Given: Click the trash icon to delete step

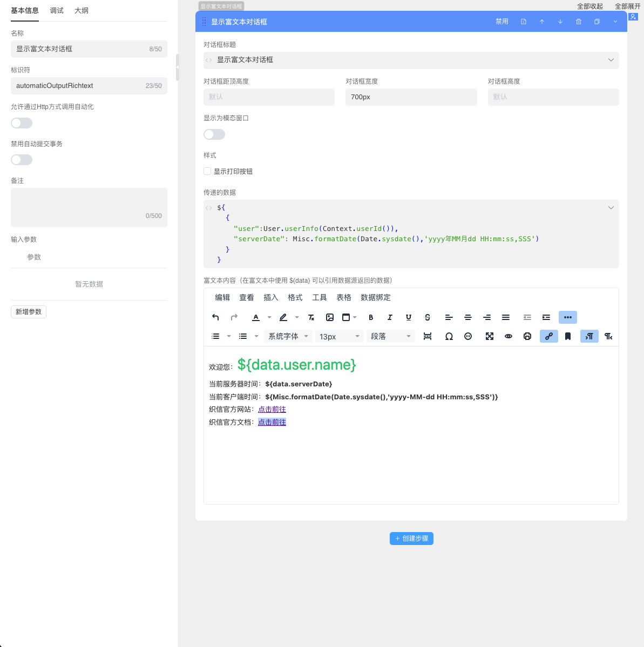Looking at the screenshot, I should coord(579,22).
